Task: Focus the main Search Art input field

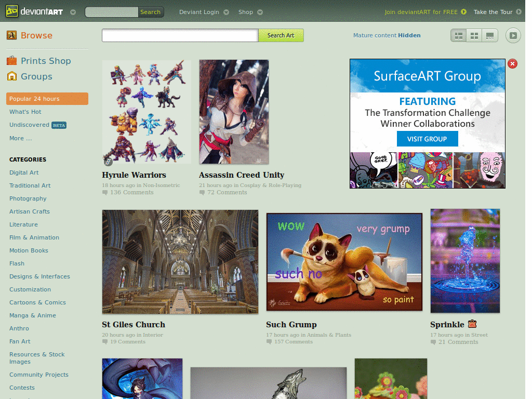Action: click(x=180, y=35)
